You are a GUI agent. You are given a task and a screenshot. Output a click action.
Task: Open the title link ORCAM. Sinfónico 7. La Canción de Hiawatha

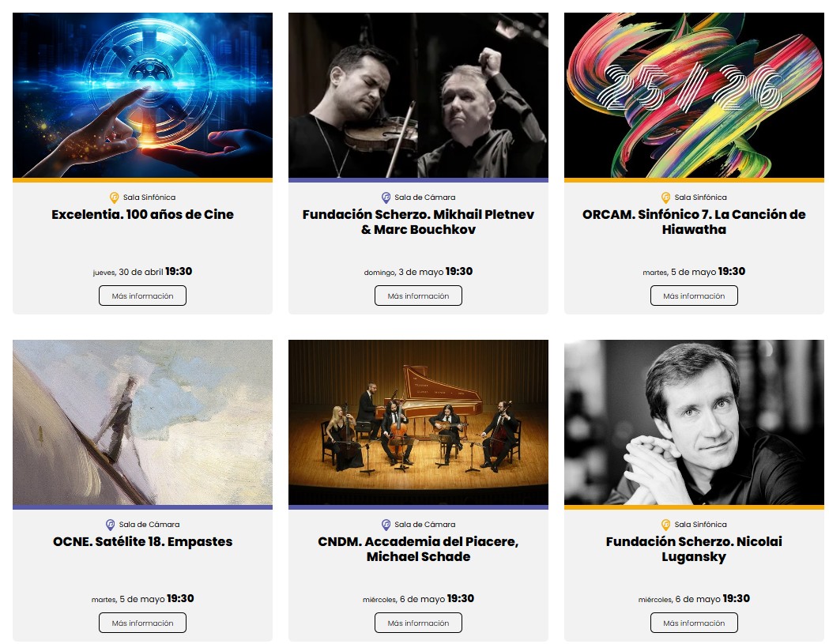[694, 222]
